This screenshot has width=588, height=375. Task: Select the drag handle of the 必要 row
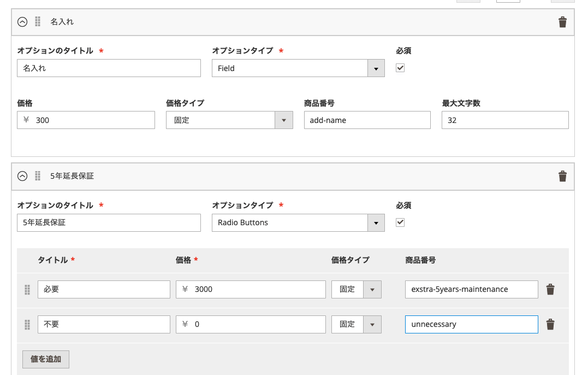pos(27,290)
